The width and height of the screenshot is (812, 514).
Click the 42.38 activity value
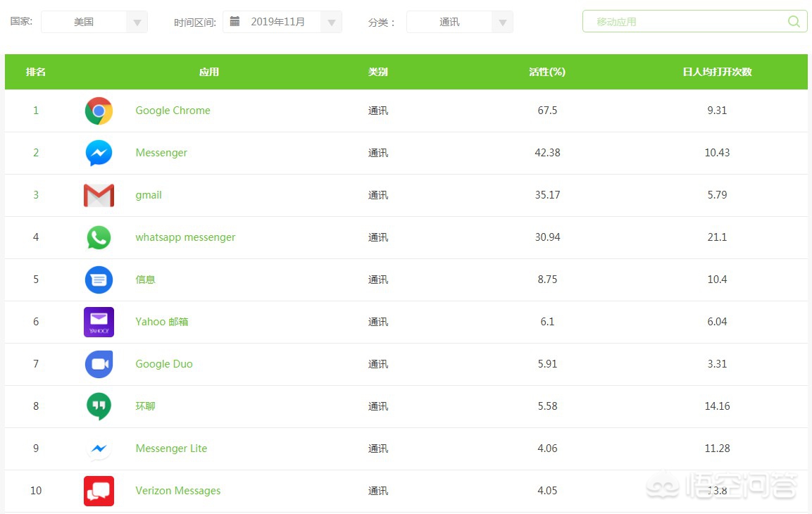(547, 153)
